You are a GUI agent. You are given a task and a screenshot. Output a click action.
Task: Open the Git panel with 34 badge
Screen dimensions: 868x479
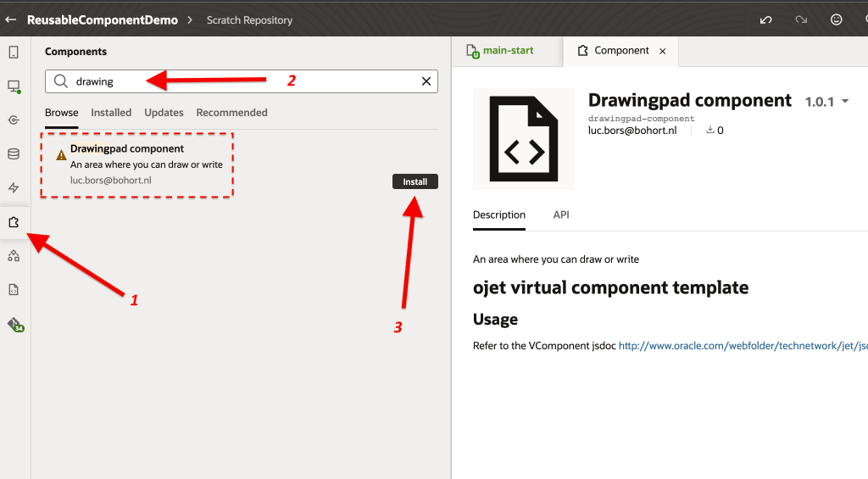(14, 324)
